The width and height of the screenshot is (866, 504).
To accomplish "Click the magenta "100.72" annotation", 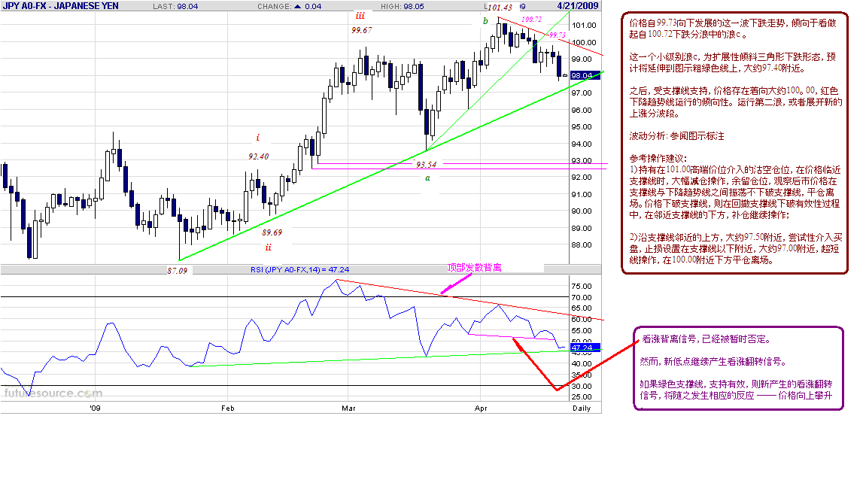I will [531, 20].
